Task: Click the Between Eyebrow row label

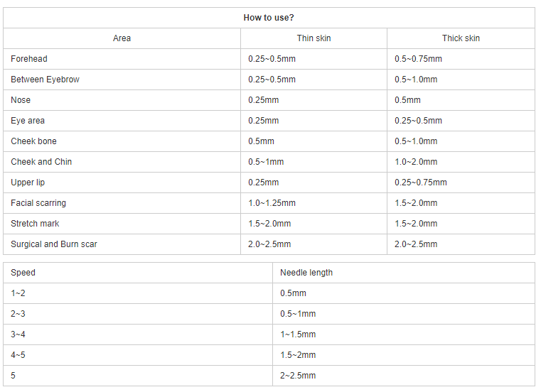Action: tap(45, 80)
